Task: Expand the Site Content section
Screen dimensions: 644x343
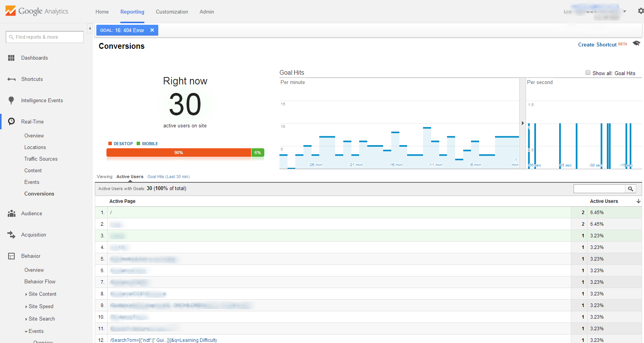Action: pyautogui.click(x=42, y=294)
